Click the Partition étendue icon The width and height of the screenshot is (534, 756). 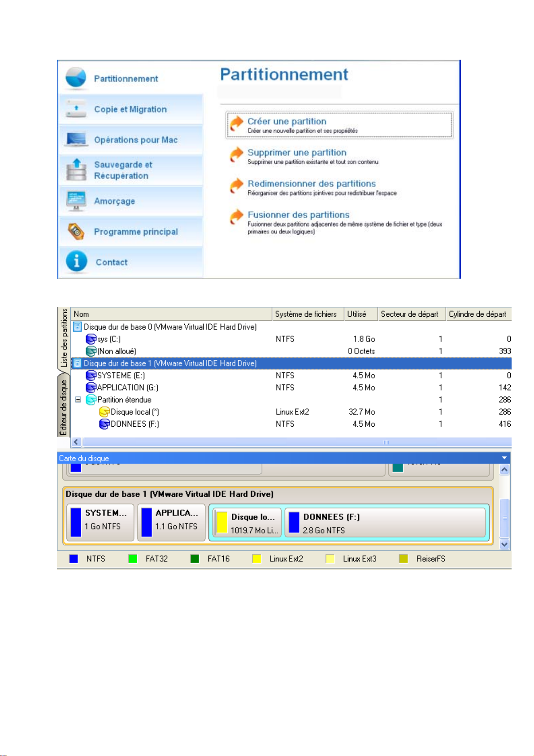click(91, 400)
